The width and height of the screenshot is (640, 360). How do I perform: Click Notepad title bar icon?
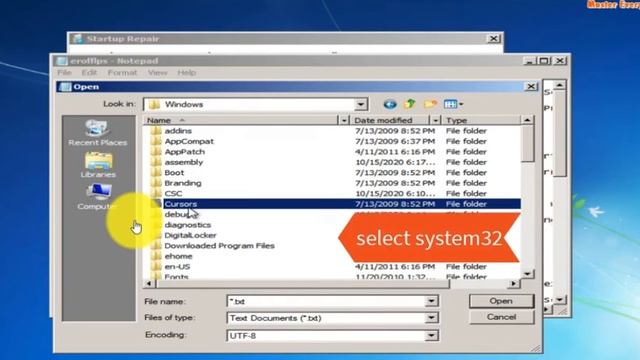(62, 61)
